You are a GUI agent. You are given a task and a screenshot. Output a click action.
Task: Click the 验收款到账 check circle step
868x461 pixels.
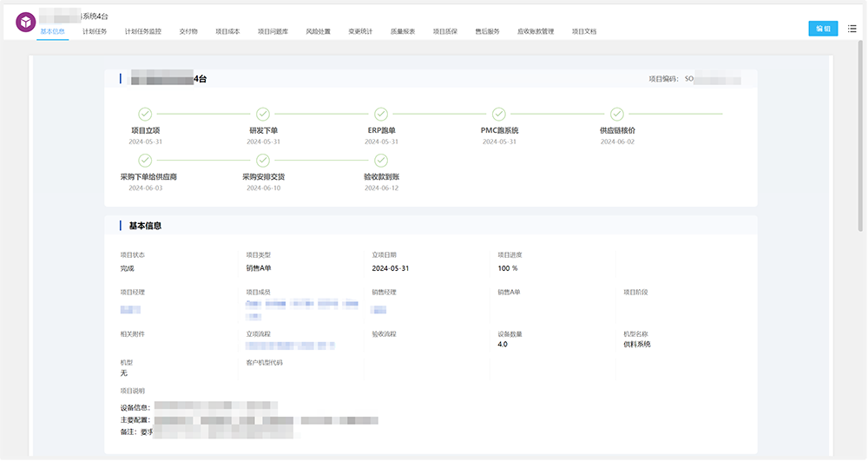point(381,161)
